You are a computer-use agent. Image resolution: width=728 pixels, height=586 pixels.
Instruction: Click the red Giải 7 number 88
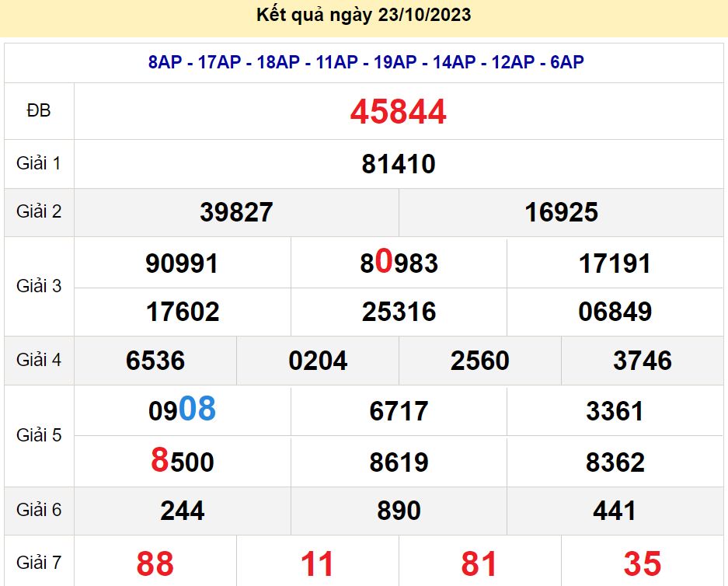click(x=155, y=563)
